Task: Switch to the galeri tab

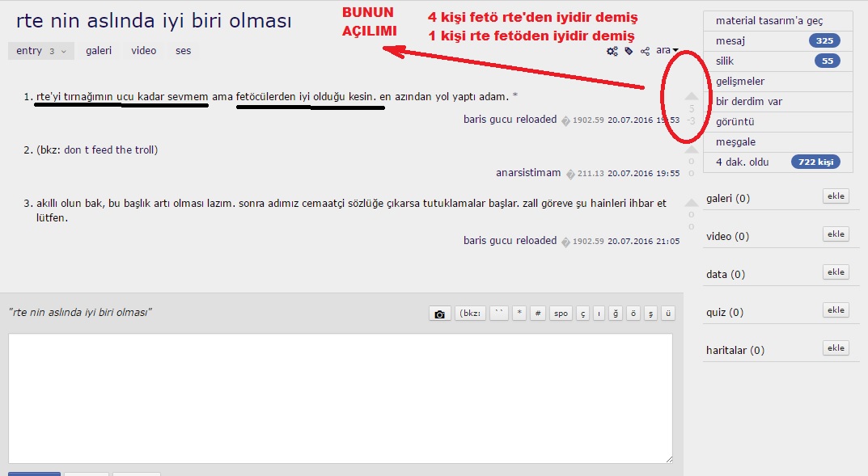Action: tap(99, 50)
